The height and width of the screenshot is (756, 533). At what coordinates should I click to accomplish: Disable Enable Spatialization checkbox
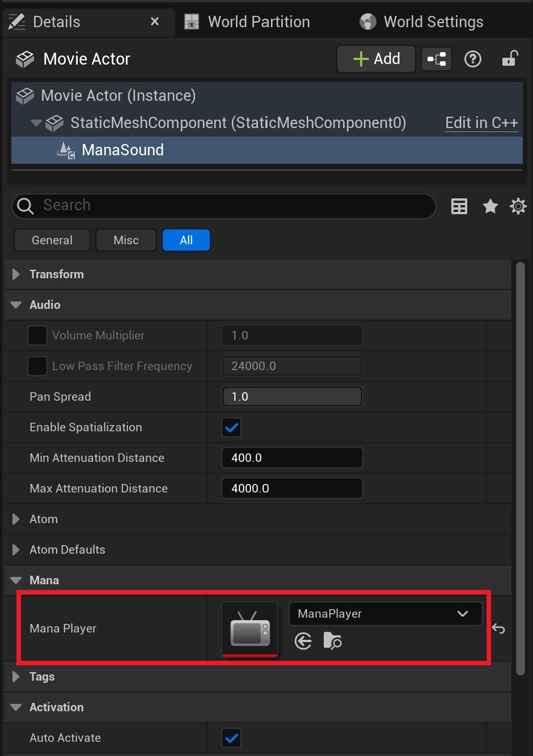click(231, 427)
